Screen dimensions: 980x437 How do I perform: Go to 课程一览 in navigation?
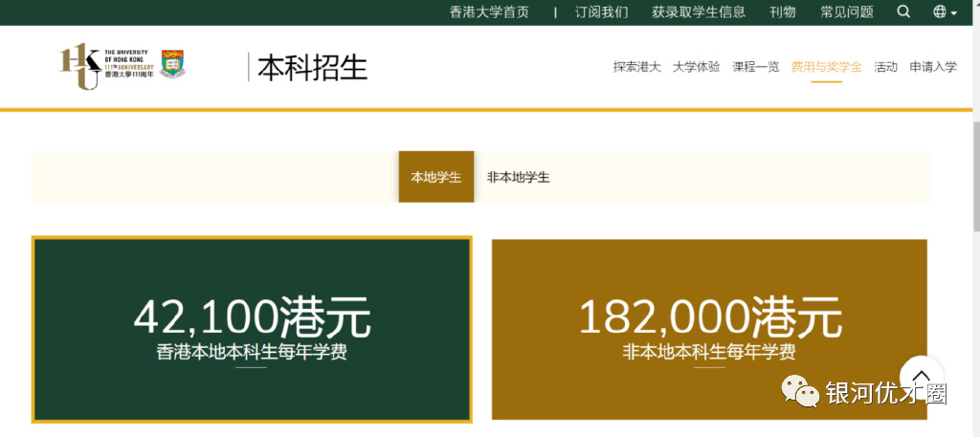click(755, 67)
